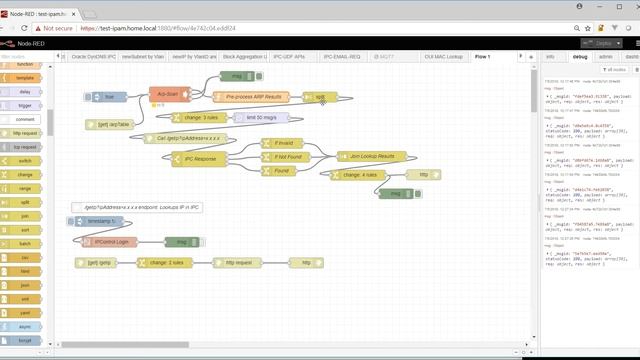Click palette scrollbar up arrow
640x360 pixels.
tap(50, 67)
